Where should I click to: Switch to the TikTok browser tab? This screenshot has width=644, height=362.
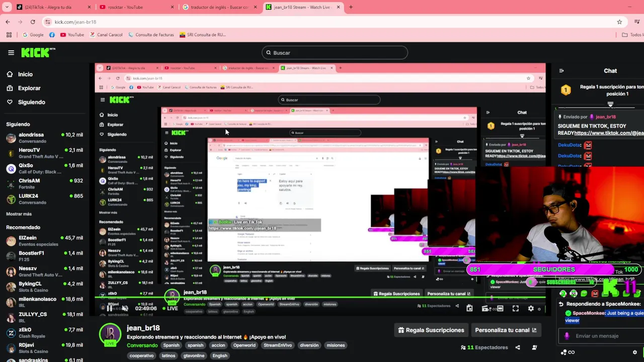pos(53,7)
